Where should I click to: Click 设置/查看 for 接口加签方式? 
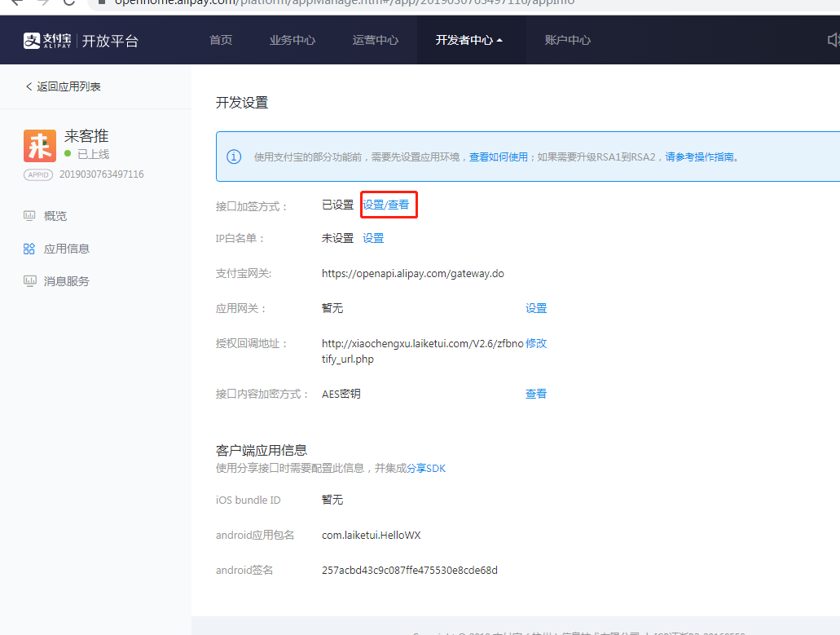[385, 205]
